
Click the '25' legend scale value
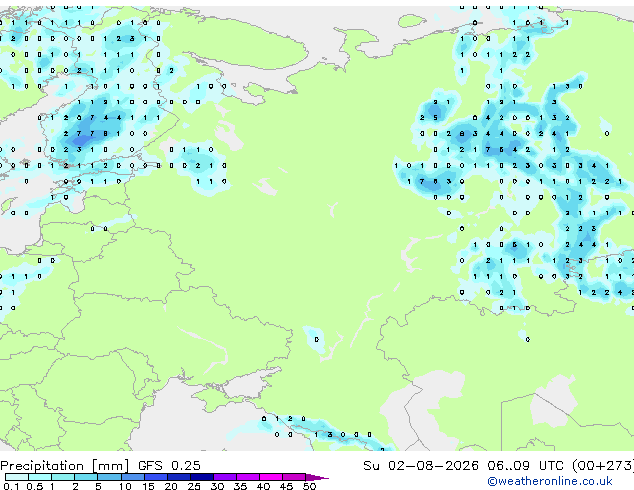(194, 486)
